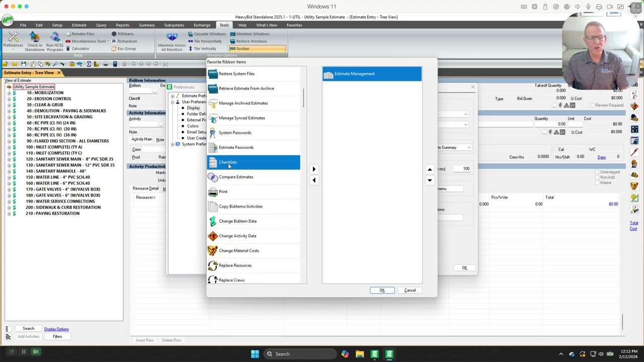Click Search button below estimate tree
The image size is (644, 362).
coord(28,329)
